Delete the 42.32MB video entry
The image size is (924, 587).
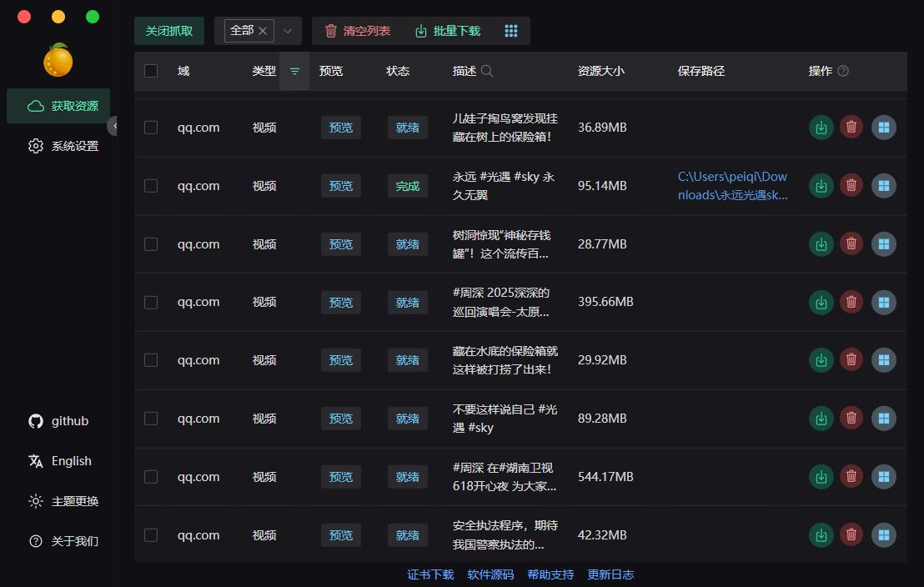(x=851, y=535)
